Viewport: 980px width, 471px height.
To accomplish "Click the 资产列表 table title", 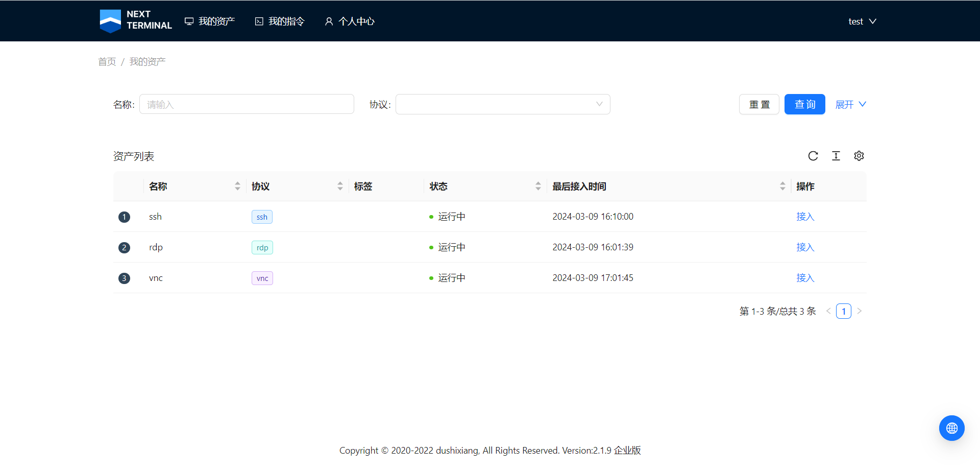I will click(134, 156).
